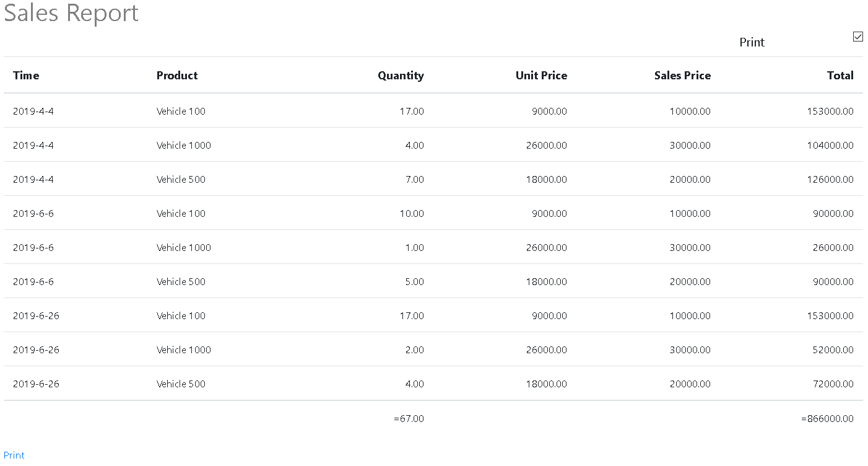Click the 1.00 quantity cell
Screen dimensions: 868x466
pos(414,247)
